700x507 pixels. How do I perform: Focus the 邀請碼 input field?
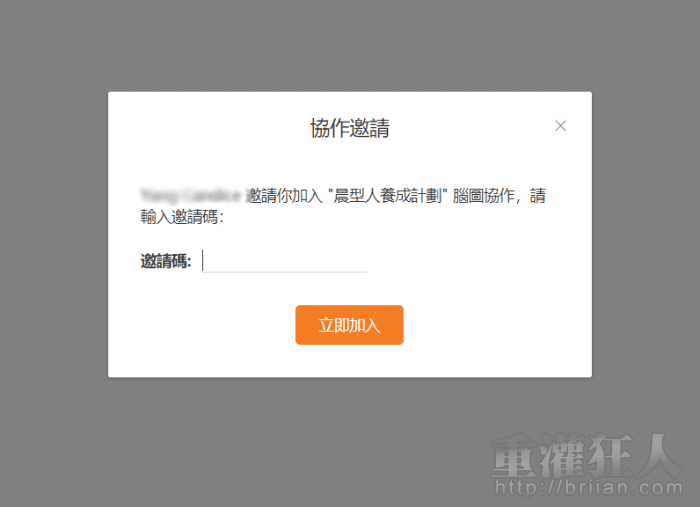point(284,261)
